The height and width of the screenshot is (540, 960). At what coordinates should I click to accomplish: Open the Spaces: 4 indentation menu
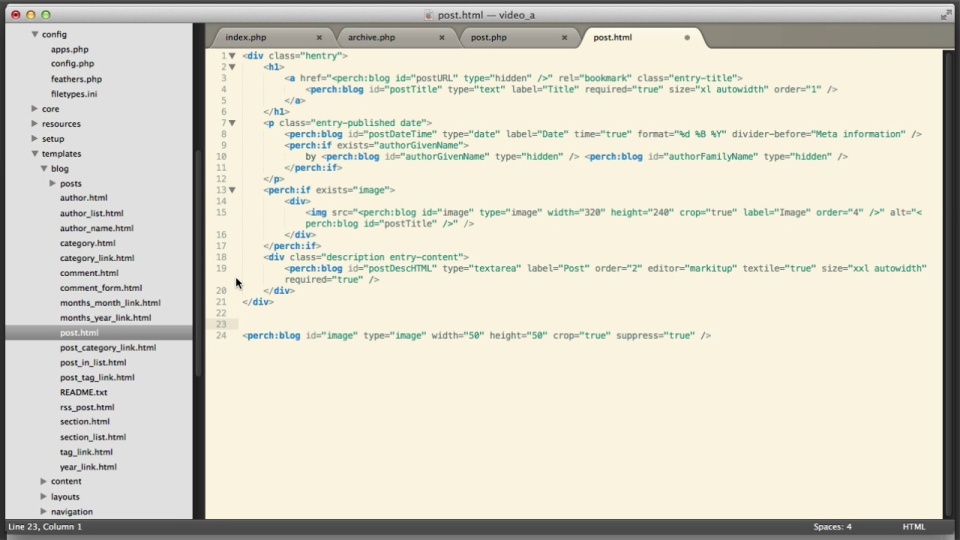pos(832,527)
